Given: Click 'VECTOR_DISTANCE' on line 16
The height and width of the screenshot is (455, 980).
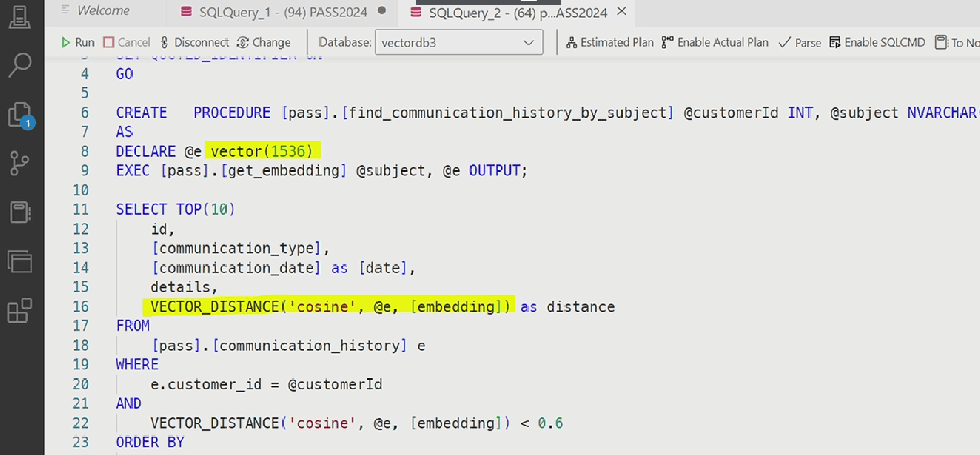Looking at the screenshot, I should tap(215, 307).
